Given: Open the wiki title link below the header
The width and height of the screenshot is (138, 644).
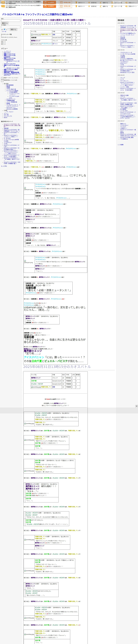Looking at the screenshot, I should (37, 14).
